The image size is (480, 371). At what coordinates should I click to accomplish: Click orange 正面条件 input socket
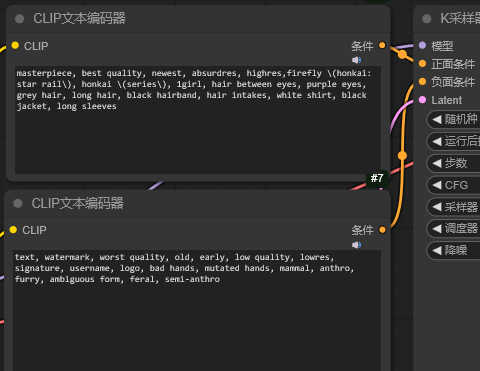(422, 63)
